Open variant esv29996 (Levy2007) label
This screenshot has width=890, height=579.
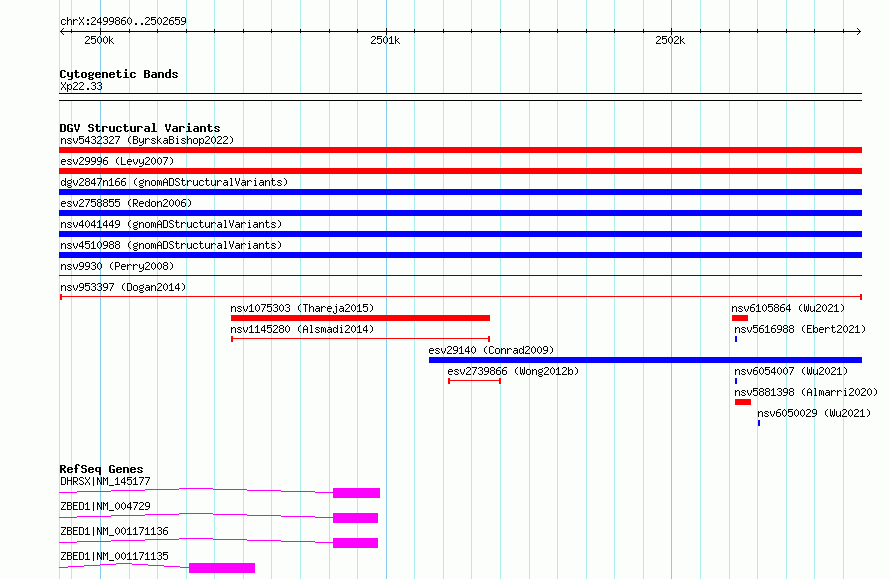pos(117,161)
